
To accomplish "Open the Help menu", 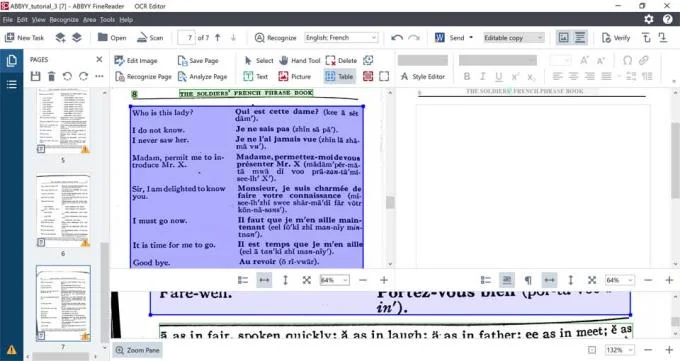I will click(x=126, y=20).
